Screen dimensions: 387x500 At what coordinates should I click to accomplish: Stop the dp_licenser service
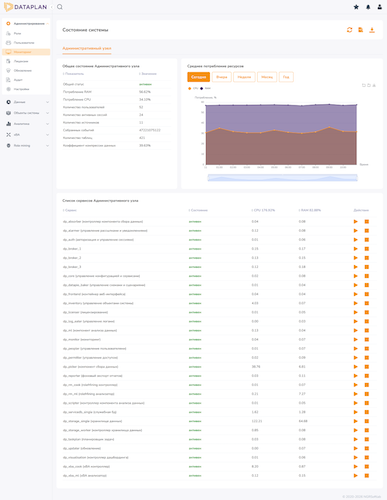pyautogui.click(x=367, y=312)
